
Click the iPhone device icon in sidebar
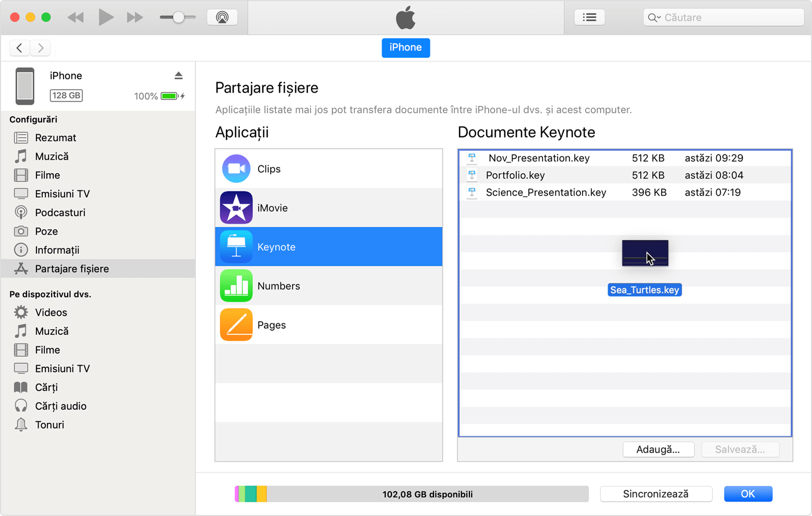24,86
